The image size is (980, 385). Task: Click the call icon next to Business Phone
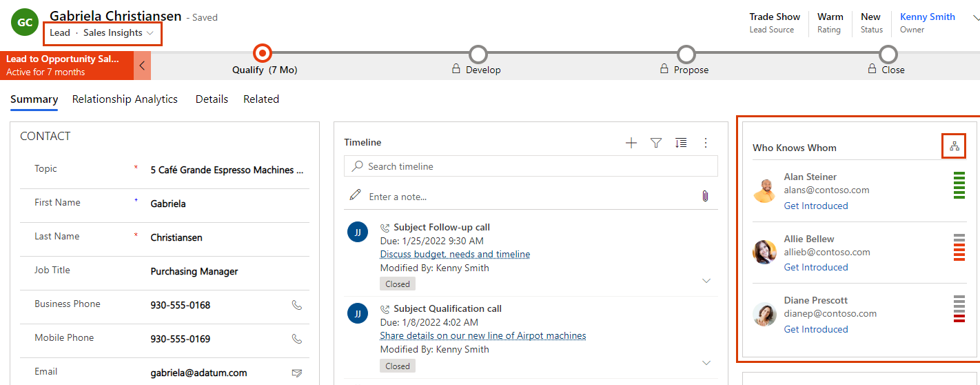(x=297, y=305)
